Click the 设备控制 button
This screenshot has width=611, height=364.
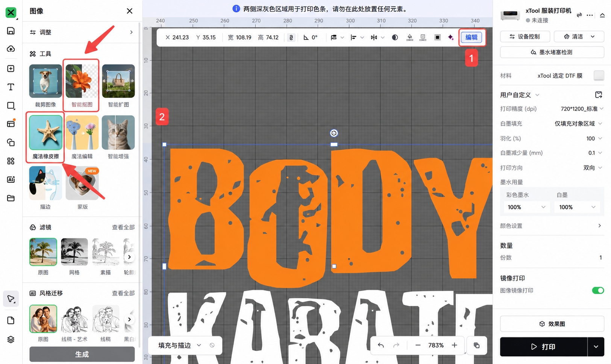(525, 36)
